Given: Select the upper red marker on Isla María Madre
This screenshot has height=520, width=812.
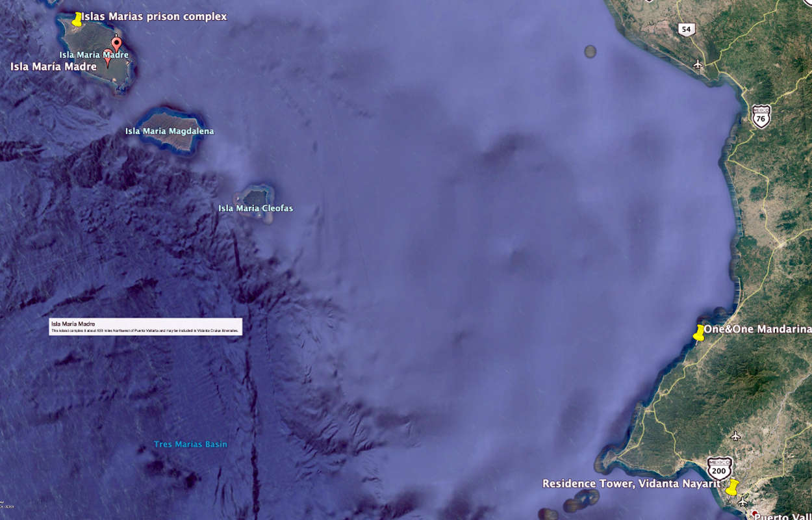Looking at the screenshot, I should 116,44.
